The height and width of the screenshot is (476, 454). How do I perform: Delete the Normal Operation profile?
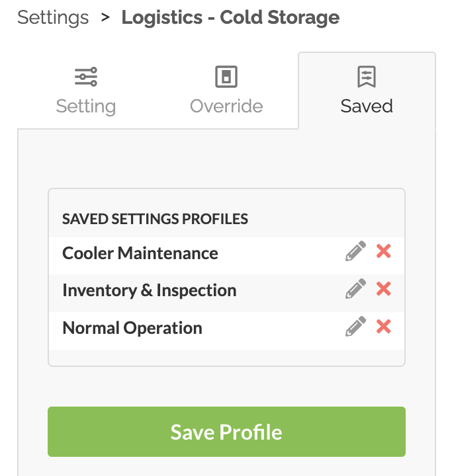pyautogui.click(x=383, y=327)
